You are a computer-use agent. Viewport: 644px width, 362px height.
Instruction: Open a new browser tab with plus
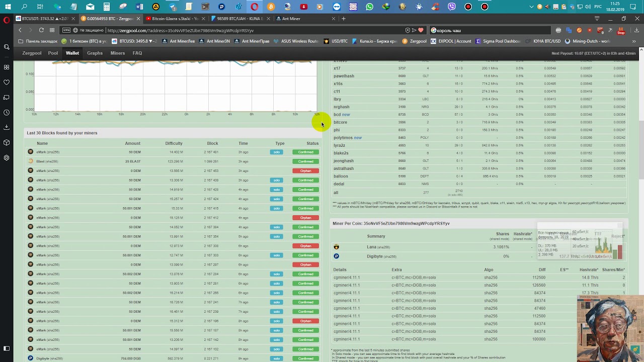point(344,19)
